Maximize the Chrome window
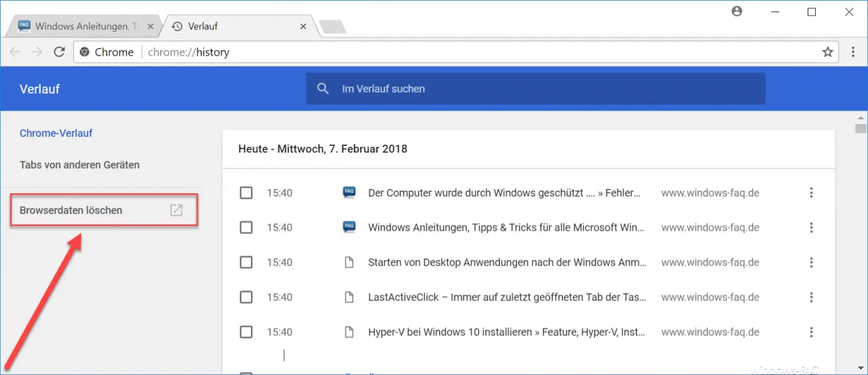 click(x=812, y=12)
